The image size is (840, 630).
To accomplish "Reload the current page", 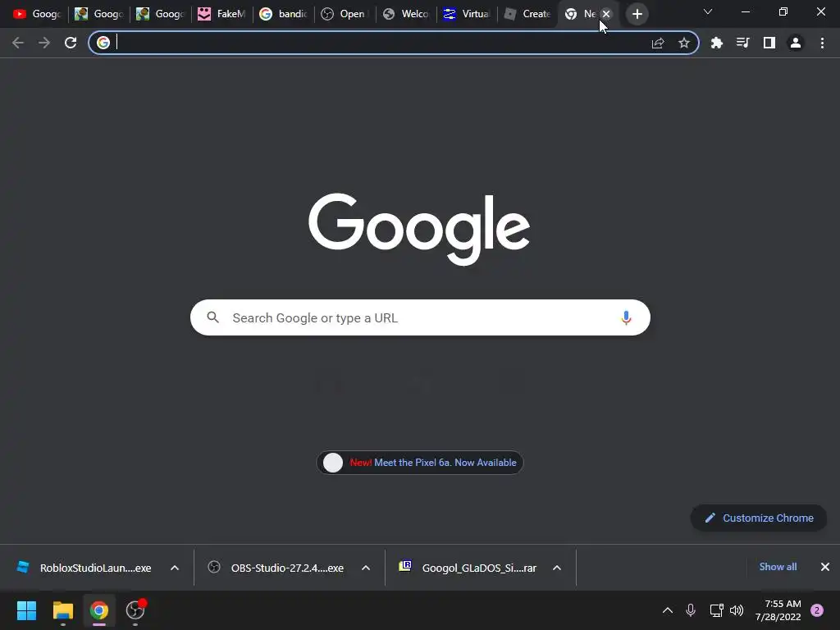I will 71,43.
